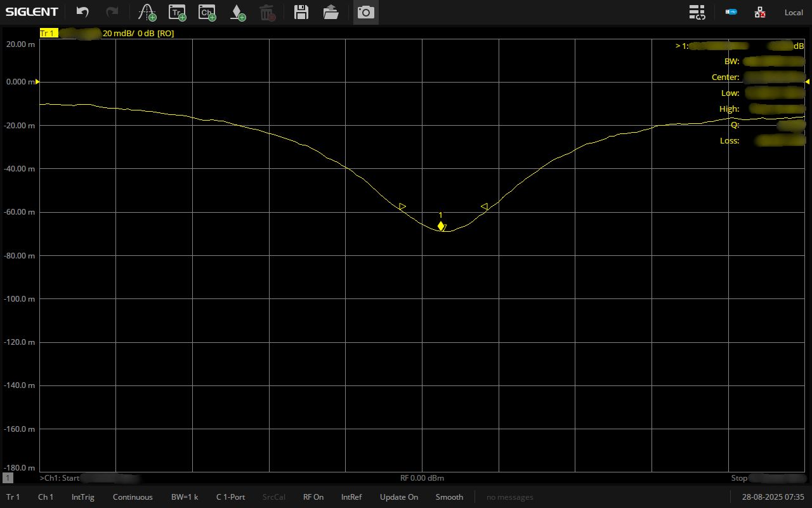Click the LAN network status icon
812x508 pixels.
pyautogui.click(x=759, y=12)
